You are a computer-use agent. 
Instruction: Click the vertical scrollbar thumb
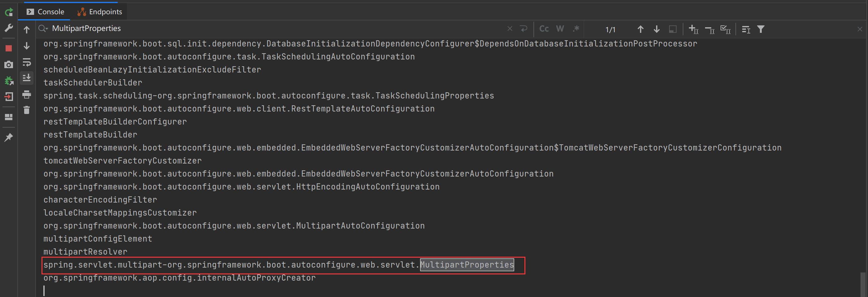click(x=863, y=285)
